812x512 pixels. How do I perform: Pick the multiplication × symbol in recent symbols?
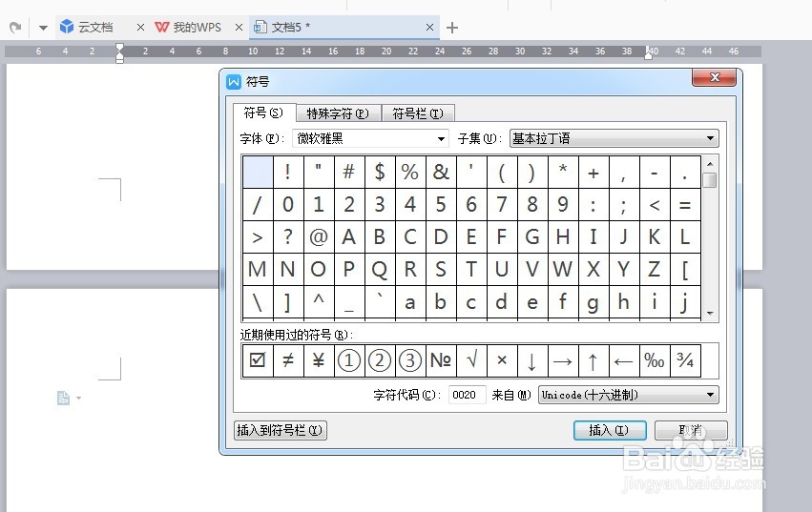coord(502,360)
